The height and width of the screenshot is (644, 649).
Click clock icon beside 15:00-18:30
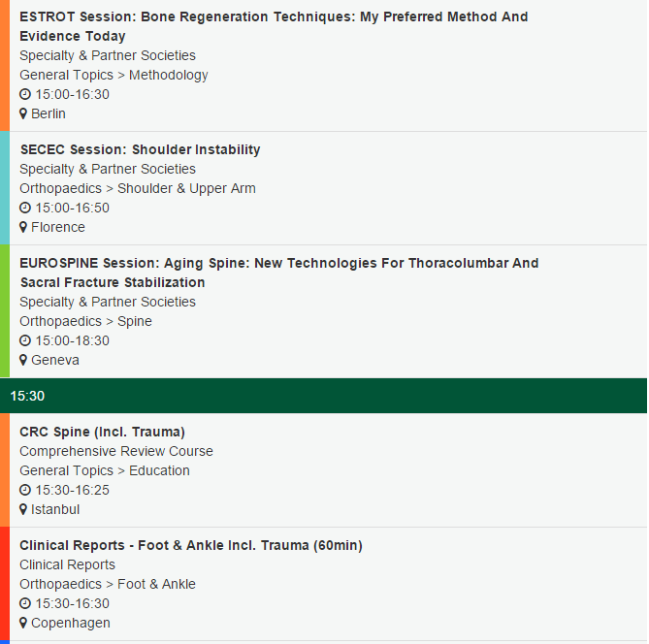25,341
